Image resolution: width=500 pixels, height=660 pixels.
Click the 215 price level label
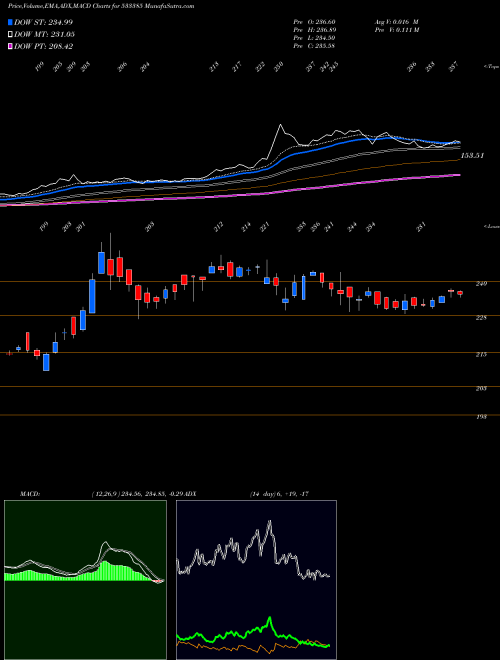(481, 354)
